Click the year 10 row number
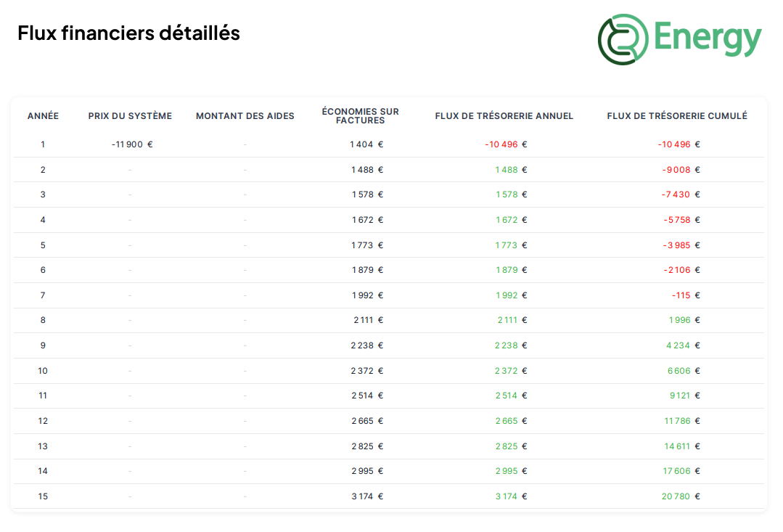783x532 pixels. click(x=43, y=370)
